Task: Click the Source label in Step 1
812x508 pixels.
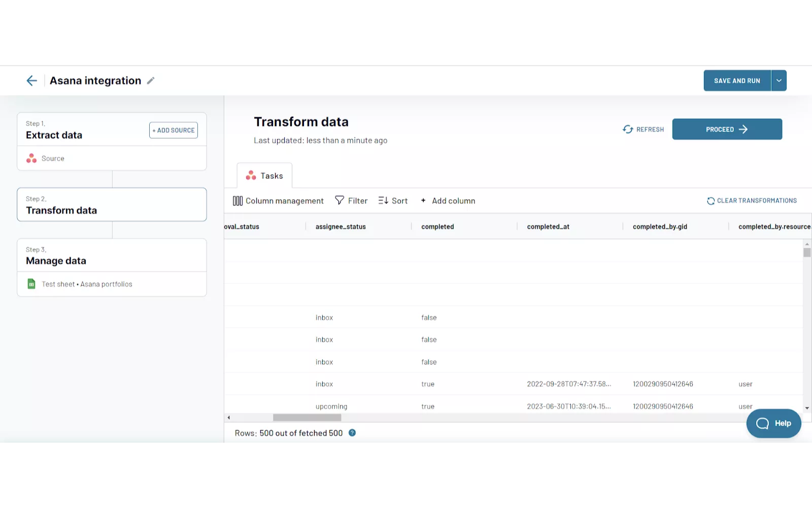Action: tap(53, 158)
